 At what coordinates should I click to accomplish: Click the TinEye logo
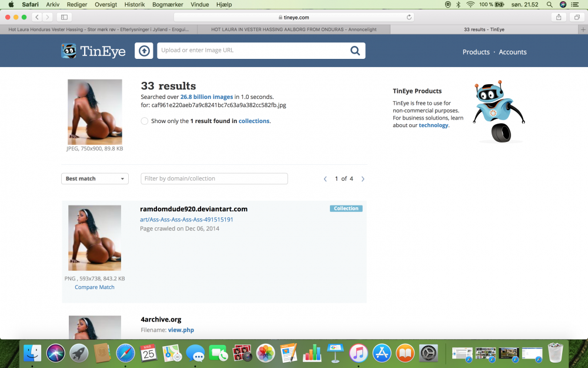click(x=93, y=51)
